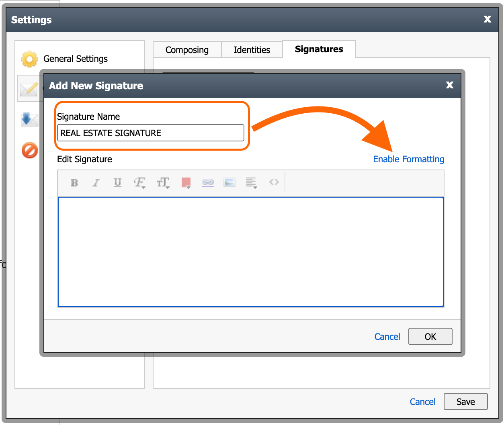Open the font size dropdown
504x425 pixels.
click(x=162, y=183)
